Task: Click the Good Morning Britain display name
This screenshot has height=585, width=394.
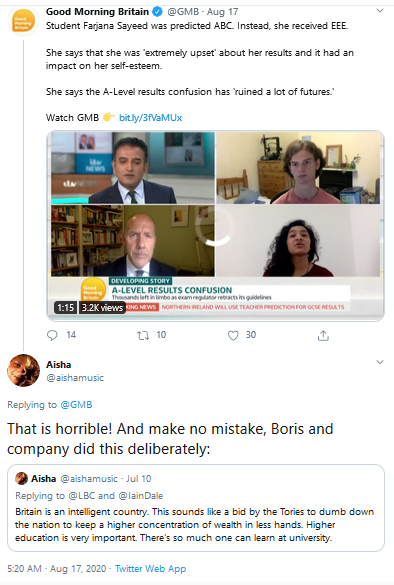Action: click(x=97, y=12)
